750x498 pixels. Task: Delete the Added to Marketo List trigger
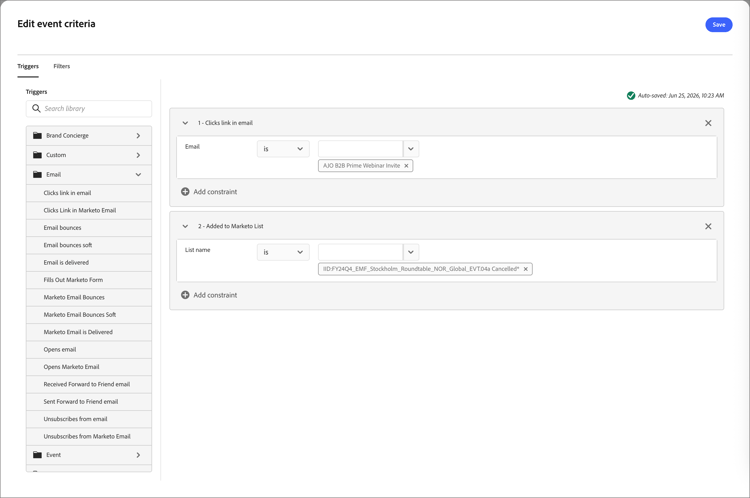point(708,226)
